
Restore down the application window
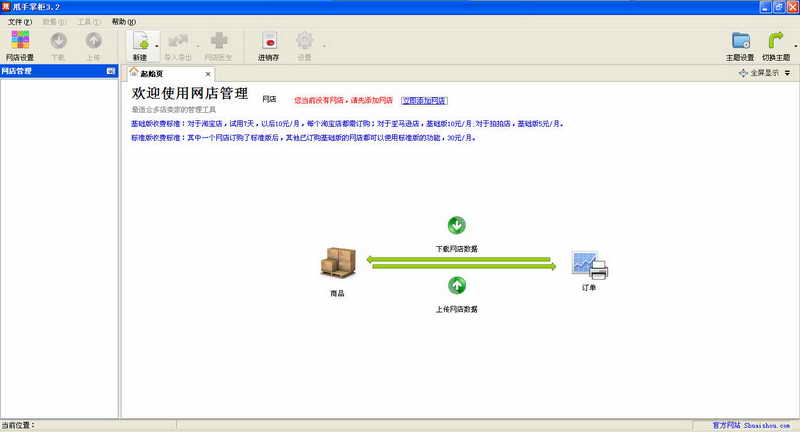[x=779, y=7]
